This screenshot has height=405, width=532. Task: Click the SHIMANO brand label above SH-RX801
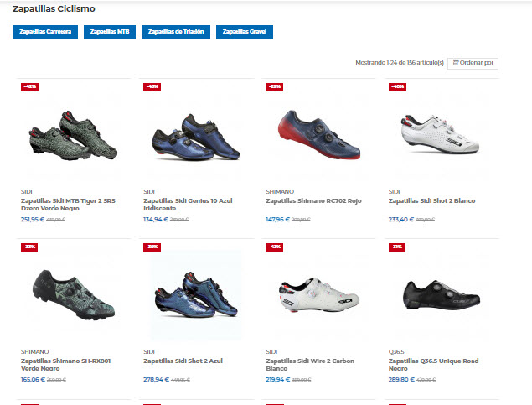pos(34,352)
